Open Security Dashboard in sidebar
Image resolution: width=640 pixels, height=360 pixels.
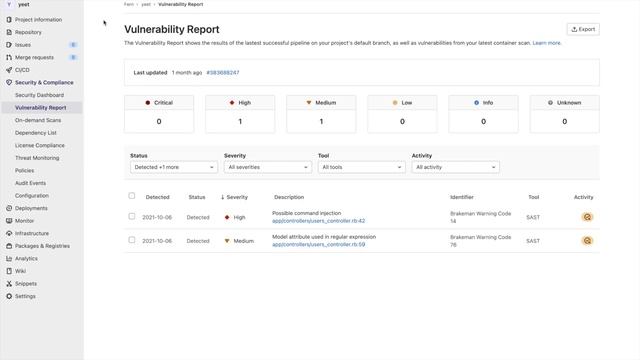point(40,95)
